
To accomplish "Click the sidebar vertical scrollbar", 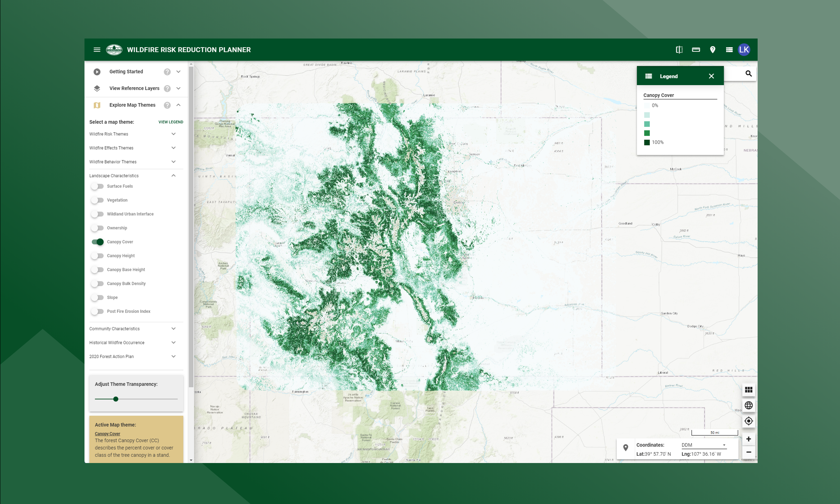I will pyautogui.click(x=191, y=227).
